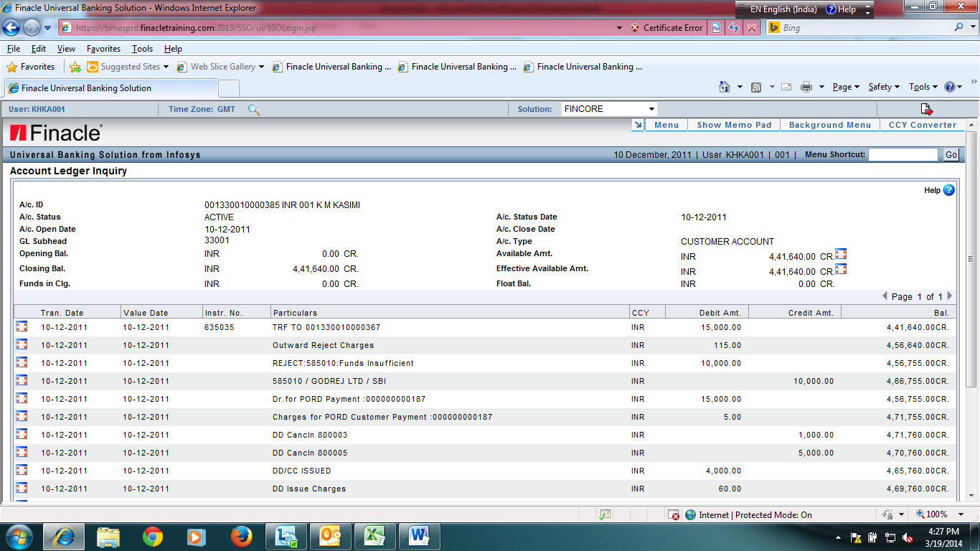This screenshot has width=980, height=551.
Task: Open the Favorites menu
Action: coord(103,49)
